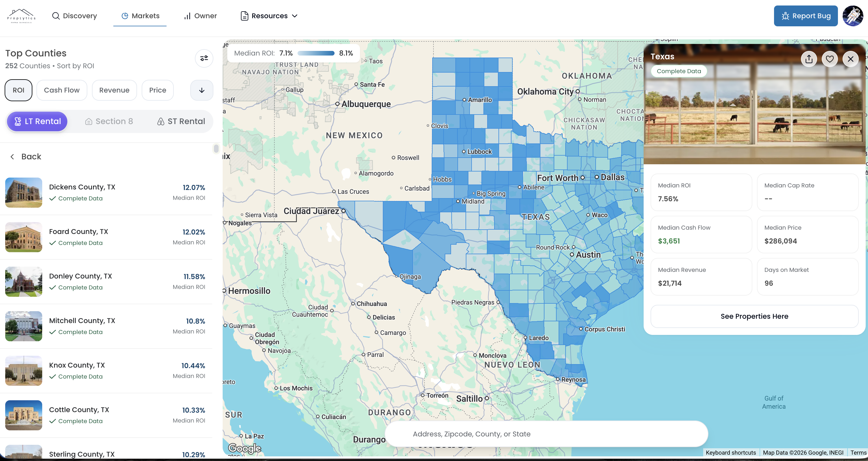Image resolution: width=868 pixels, height=461 pixels.
Task: Click the Back chevron above the county list
Action: [12, 156]
